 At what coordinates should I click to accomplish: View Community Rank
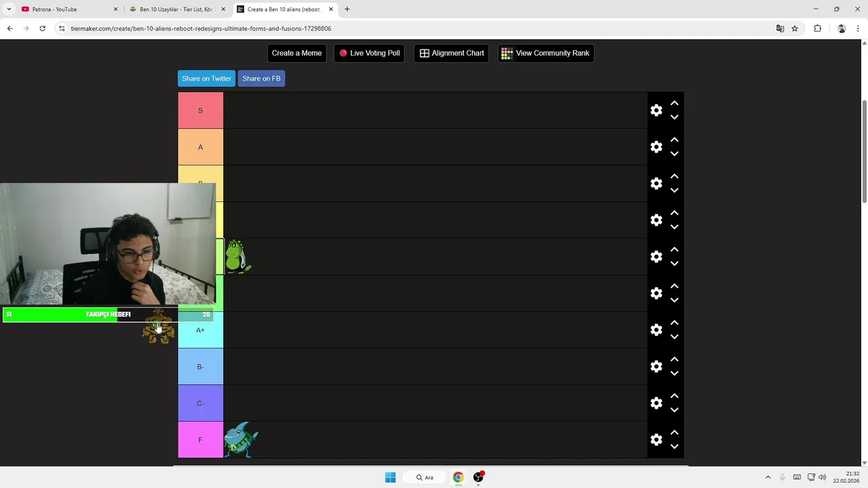(545, 53)
